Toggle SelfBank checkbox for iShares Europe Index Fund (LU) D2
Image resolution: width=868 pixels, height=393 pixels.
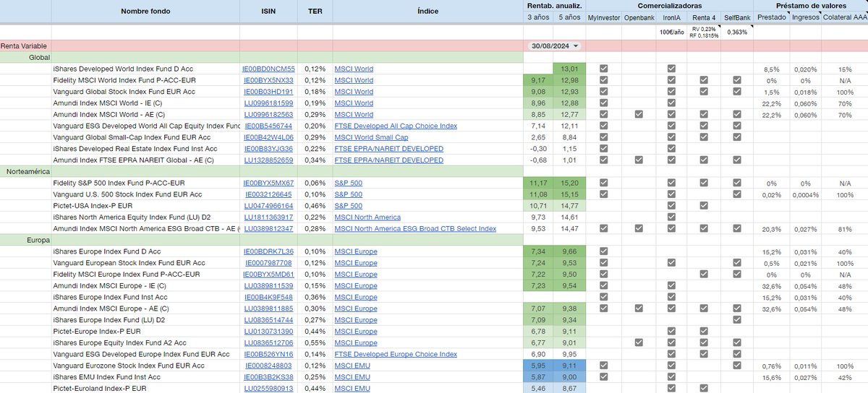[x=737, y=320]
